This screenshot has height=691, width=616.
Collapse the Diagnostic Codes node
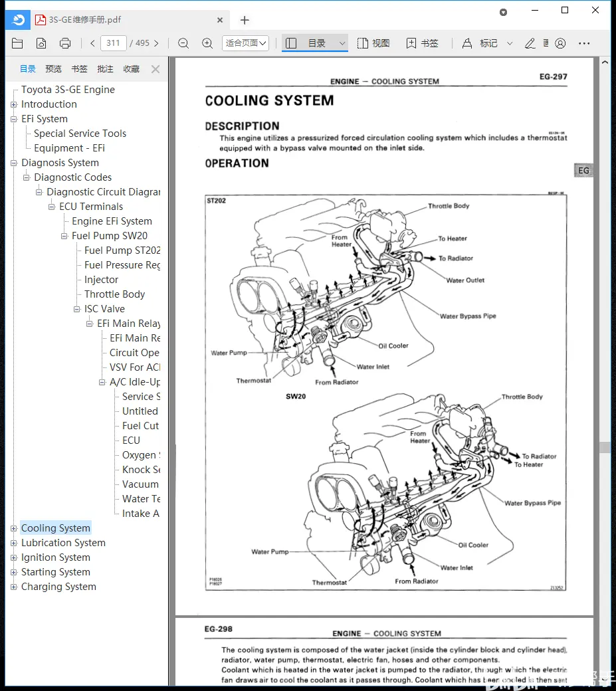27,177
